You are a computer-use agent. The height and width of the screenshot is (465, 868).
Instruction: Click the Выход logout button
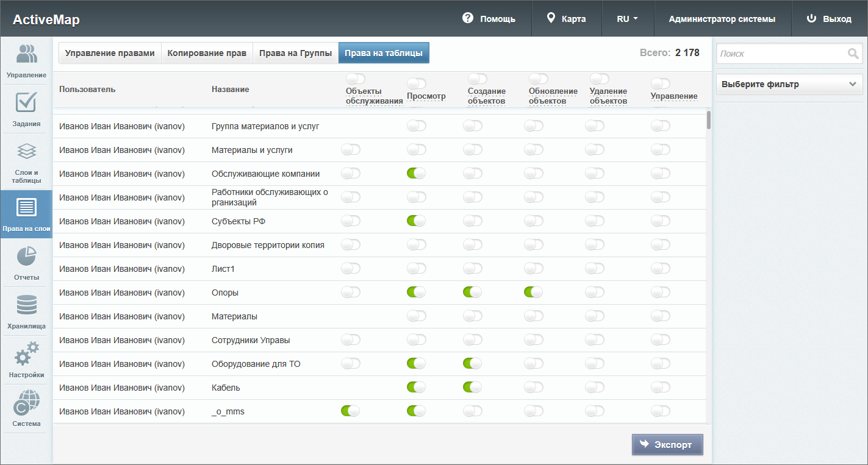coord(829,19)
